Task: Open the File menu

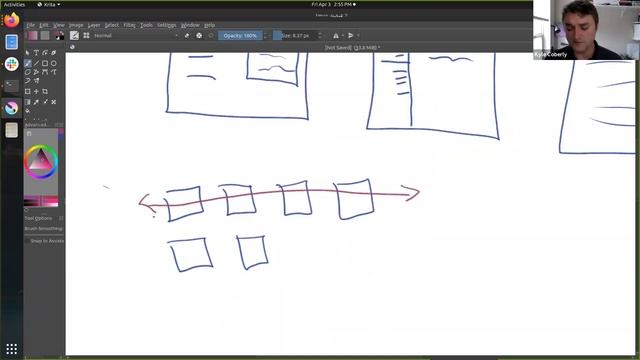Action: point(31,25)
